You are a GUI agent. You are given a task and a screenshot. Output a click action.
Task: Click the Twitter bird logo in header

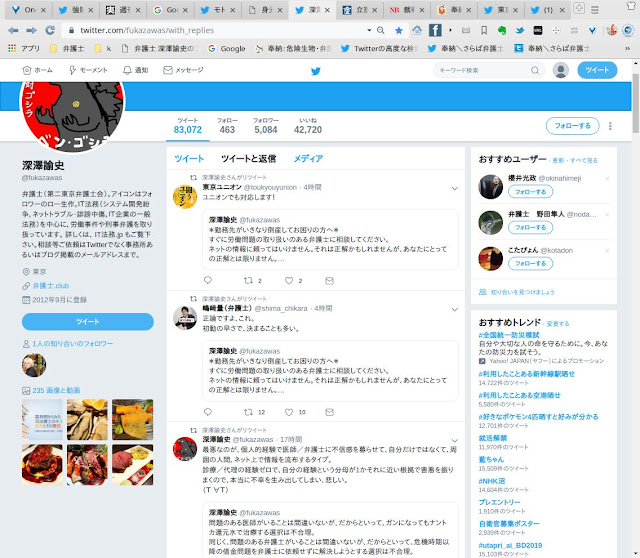coord(316,71)
